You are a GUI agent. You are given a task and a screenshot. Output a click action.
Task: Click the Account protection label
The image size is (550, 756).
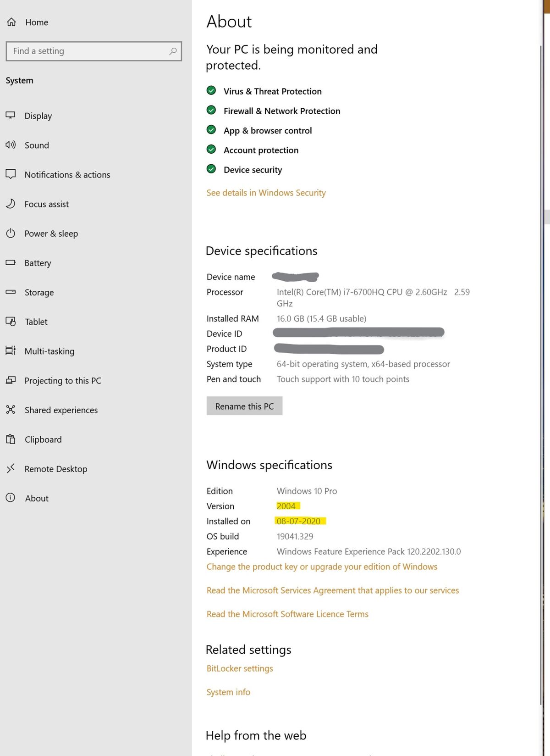[261, 150]
